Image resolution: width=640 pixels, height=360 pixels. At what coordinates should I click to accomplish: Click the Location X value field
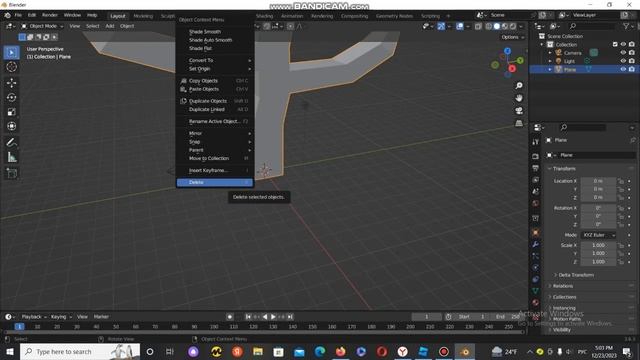pos(598,181)
